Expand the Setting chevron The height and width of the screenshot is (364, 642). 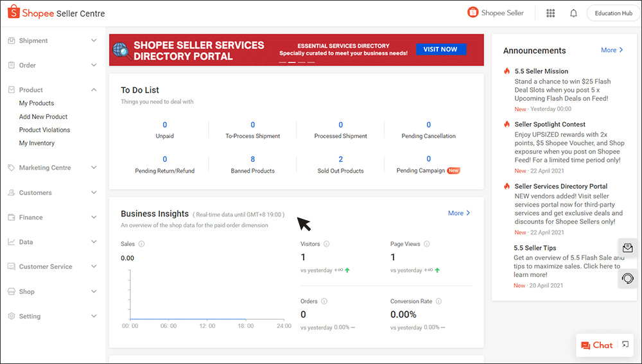tap(94, 316)
